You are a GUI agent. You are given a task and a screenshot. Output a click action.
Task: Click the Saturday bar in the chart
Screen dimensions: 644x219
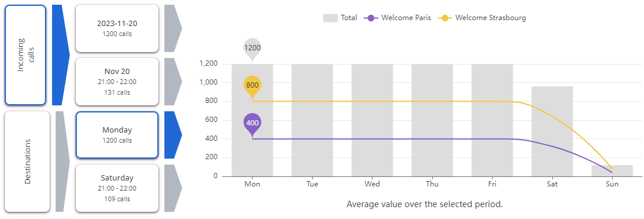pyautogui.click(x=552, y=131)
